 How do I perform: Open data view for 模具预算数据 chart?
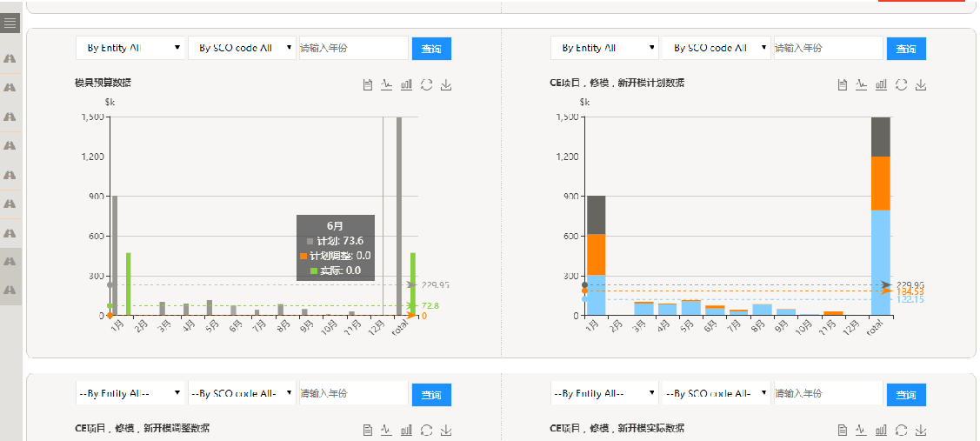(368, 84)
